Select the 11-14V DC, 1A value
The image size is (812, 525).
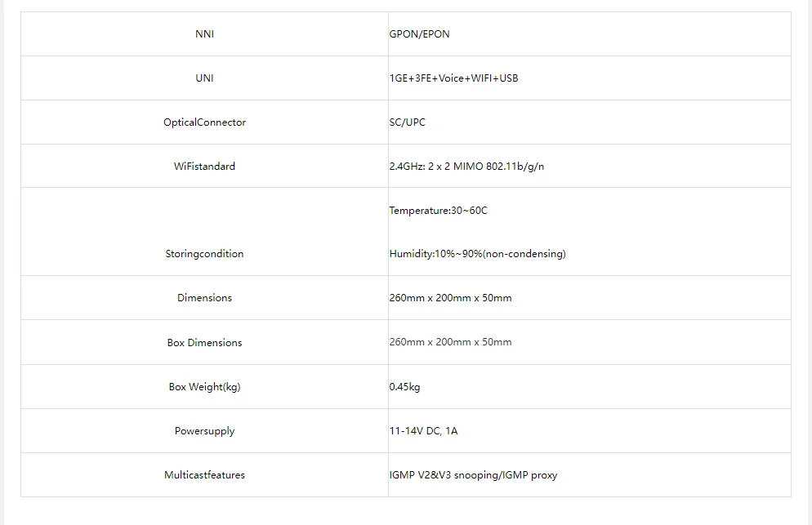tap(424, 431)
